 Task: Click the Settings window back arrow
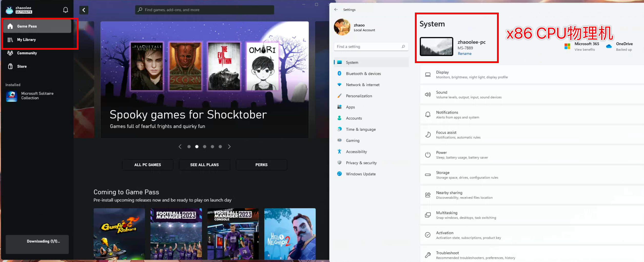336,9
